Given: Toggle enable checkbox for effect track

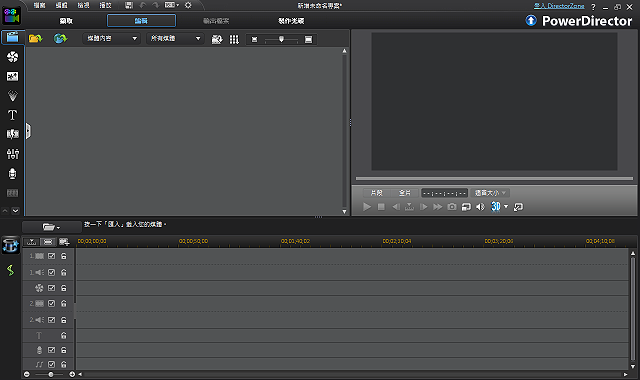Looking at the screenshot, I should (51, 288).
